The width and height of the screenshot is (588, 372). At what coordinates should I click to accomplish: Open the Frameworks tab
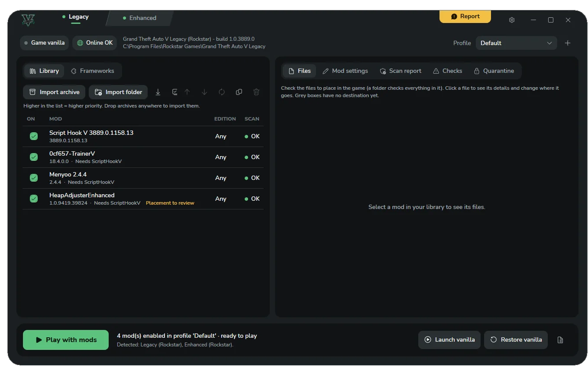pyautogui.click(x=93, y=71)
